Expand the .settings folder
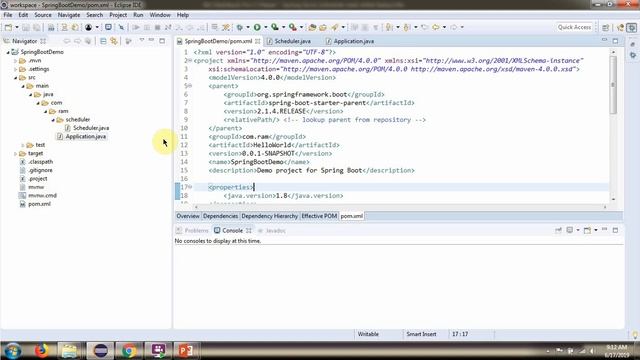This screenshot has height=360, width=640. pyautogui.click(x=16, y=69)
